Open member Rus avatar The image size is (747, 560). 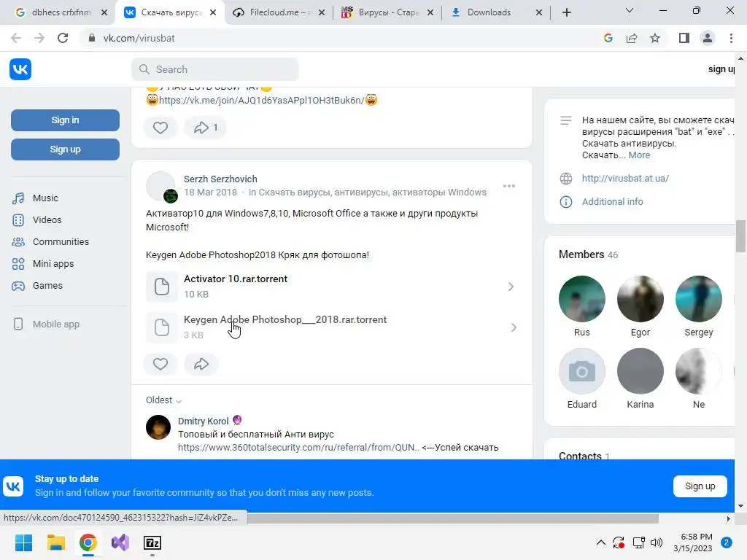[581, 299]
